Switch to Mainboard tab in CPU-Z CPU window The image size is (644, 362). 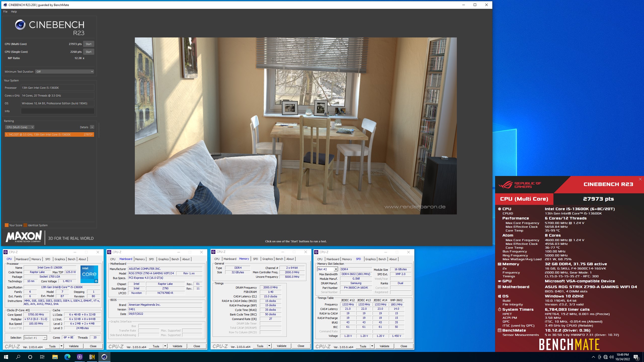point(22,259)
